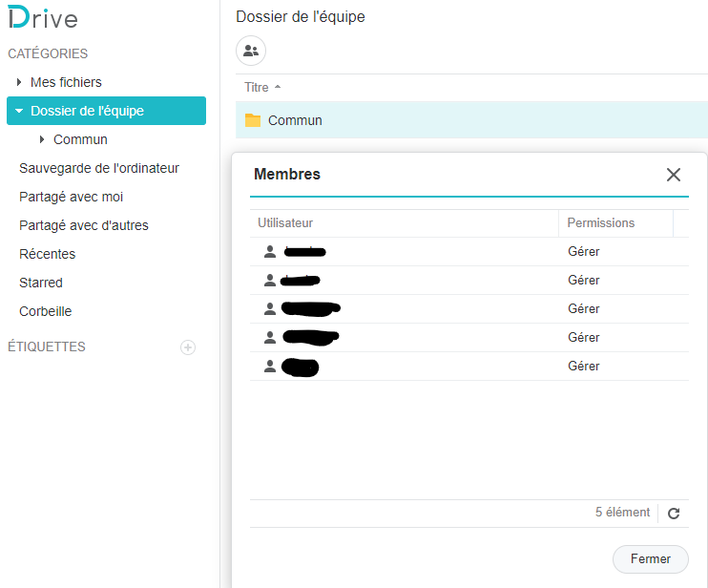Click the Fermer button

tap(650, 559)
